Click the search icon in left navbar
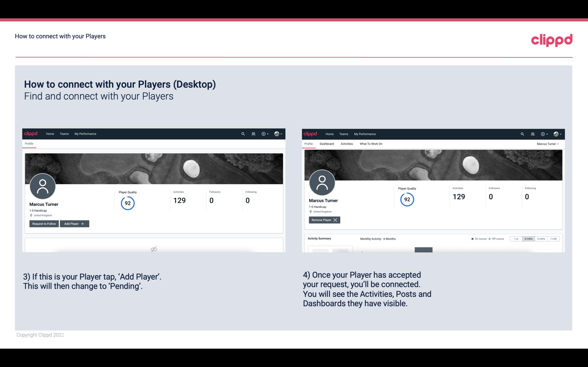This screenshot has width=588, height=367. [x=243, y=133]
